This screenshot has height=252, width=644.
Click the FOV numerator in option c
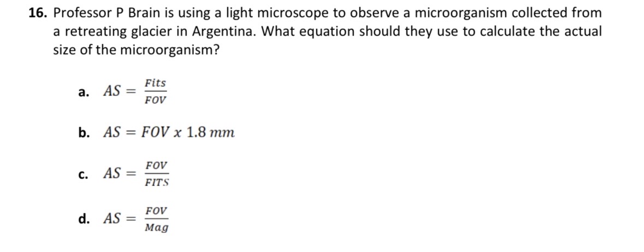coord(157,165)
